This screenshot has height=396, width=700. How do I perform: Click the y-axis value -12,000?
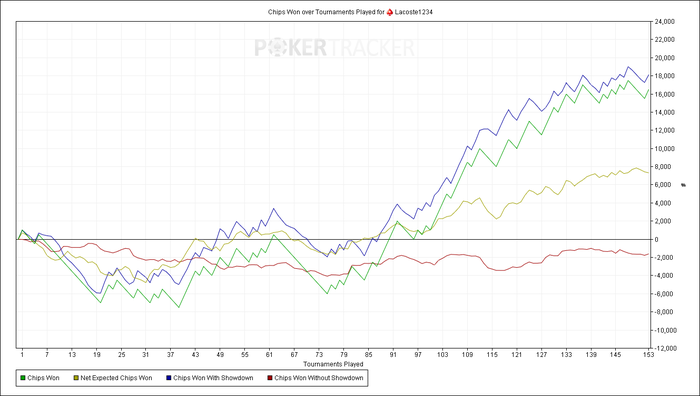coord(666,348)
